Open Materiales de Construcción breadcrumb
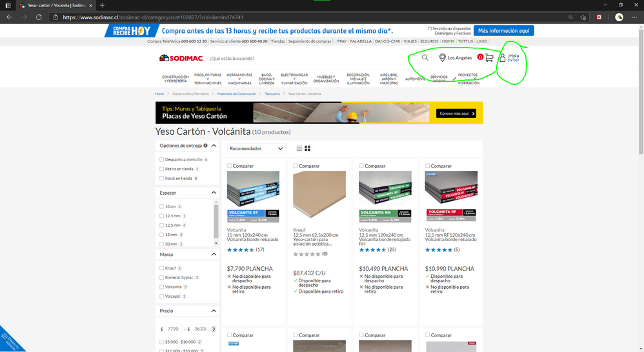This screenshot has width=644, height=352. click(x=237, y=94)
